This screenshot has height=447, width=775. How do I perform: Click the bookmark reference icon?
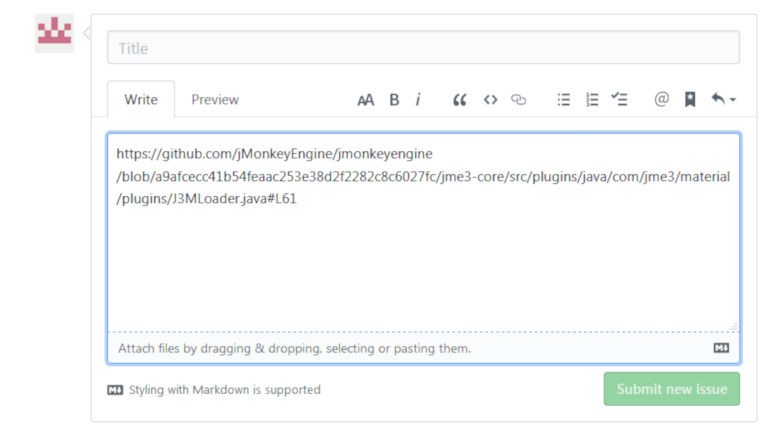690,100
